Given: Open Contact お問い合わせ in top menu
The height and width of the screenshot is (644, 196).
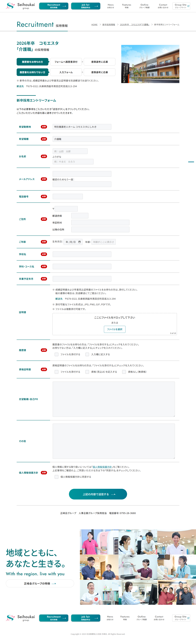Looking at the screenshot, I should (x=163, y=6).
